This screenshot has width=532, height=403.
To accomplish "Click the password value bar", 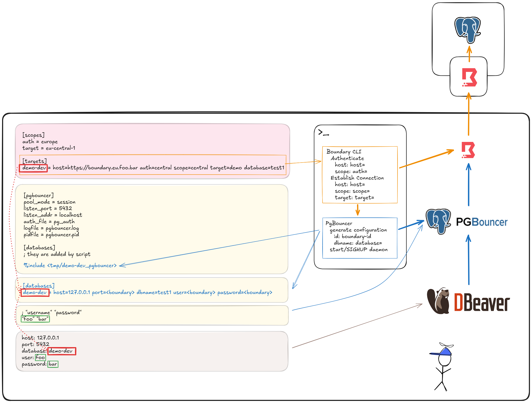I will tap(53, 364).
